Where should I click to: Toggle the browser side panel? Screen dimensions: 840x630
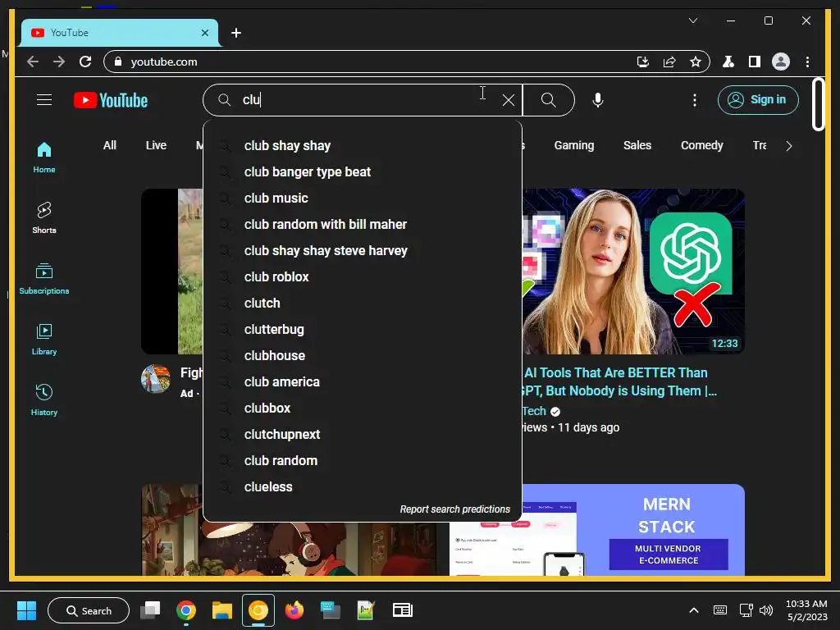click(755, 62)
